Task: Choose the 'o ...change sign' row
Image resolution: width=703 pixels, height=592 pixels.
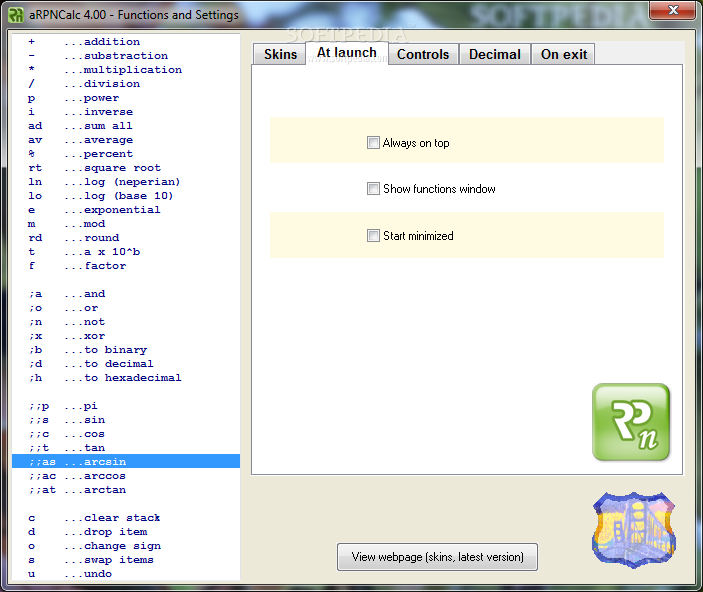Action: [126, 545]
